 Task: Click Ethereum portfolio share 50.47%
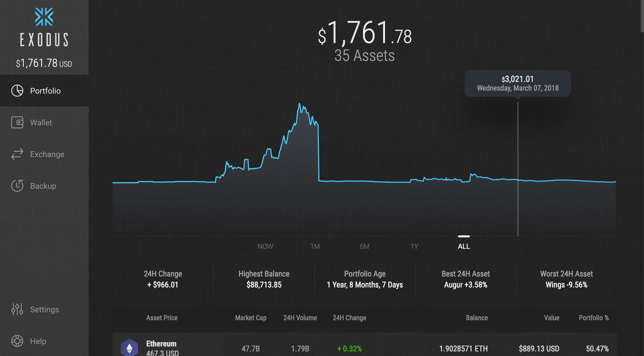[x=597, y=349]
